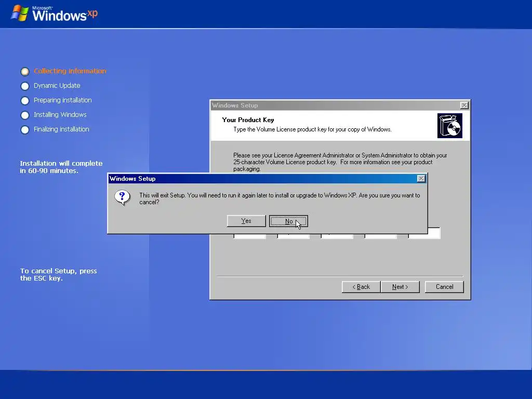
Task: Click the "Dynamic Update" text
Action: click(x=57, y=86)
